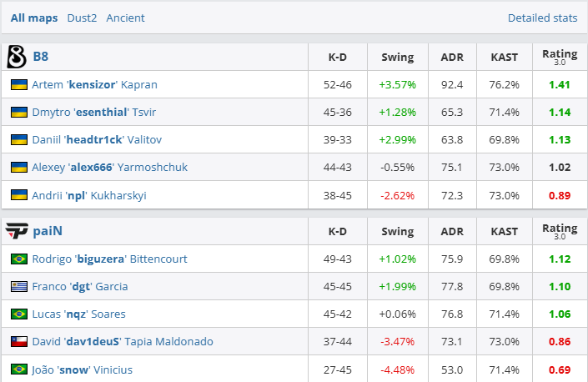Click Ukraine flag next to kensizor
The image size is (588, 382).
tap(18, 84)
